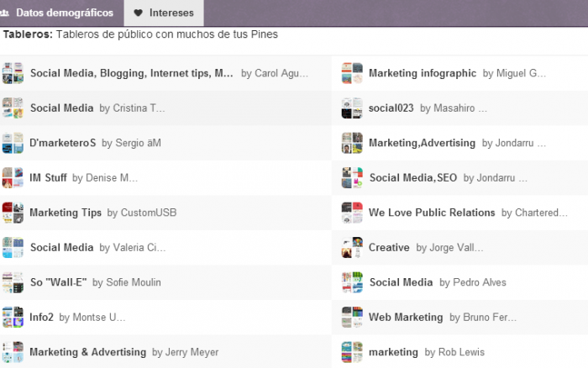Select Social Media,SEO board by Jondarru
Image resolution: width=588 pixels, height=368 pixels.
coord(413,177)
